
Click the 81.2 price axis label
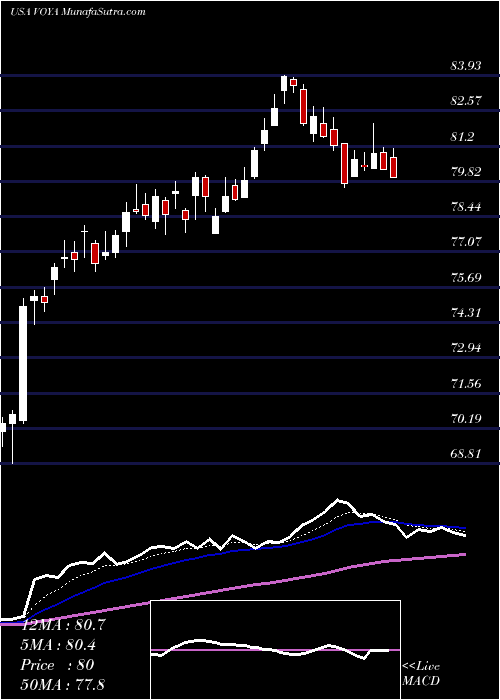click(x=462, y=137)
